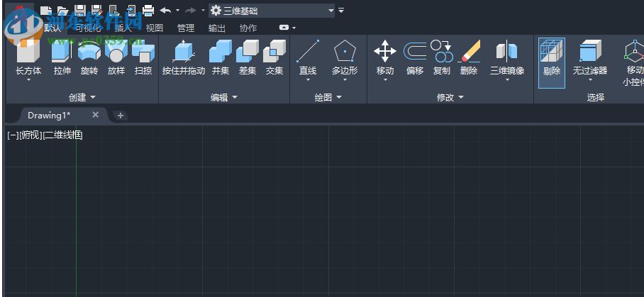
Task: Switch to the 协作 ribbon tab
Action: [x=248, y=28]
